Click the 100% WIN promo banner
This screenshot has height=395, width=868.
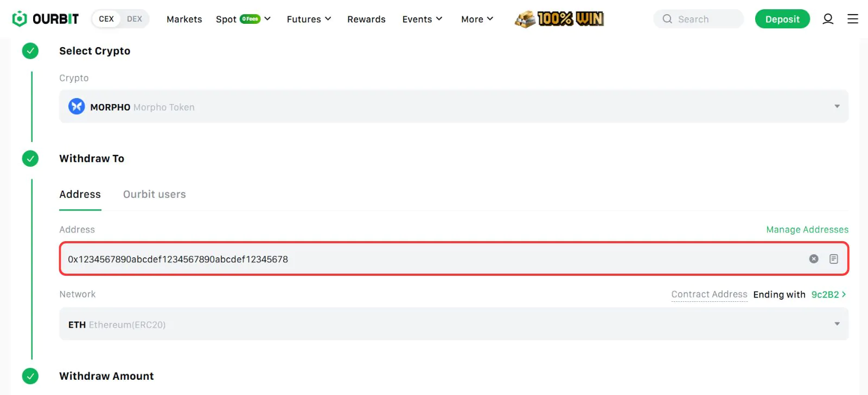(x=559, y=19)
